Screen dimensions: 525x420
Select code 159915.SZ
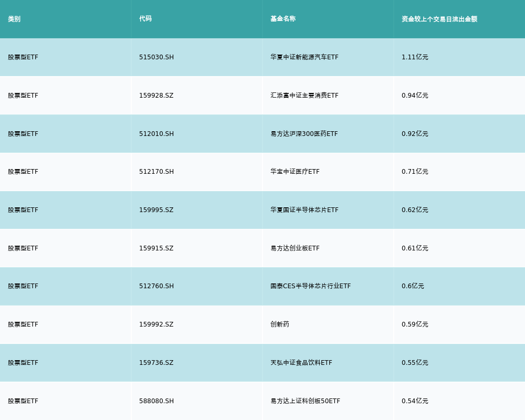[156, 248]
